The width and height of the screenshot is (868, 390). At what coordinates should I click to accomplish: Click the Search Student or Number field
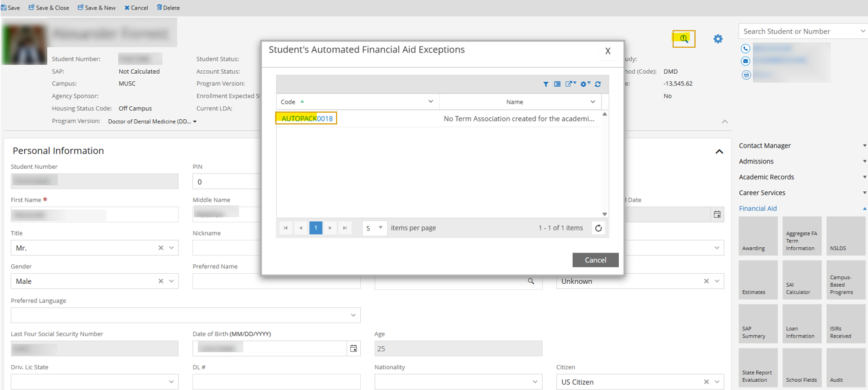797,31
